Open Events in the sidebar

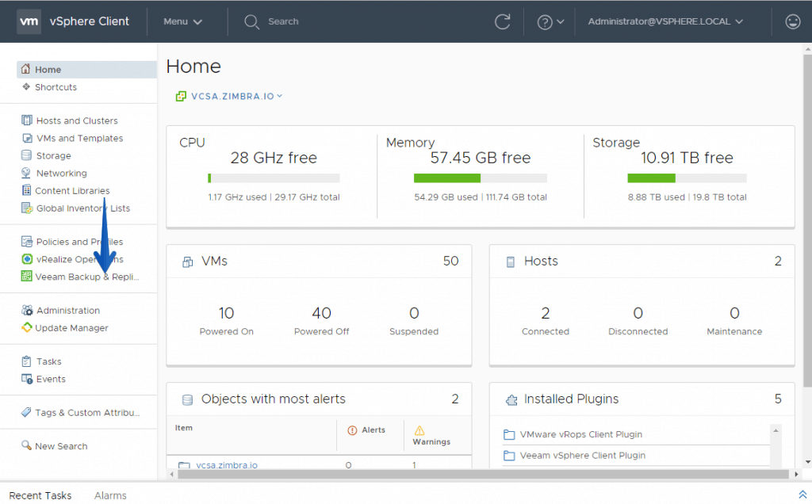[51, 379]
